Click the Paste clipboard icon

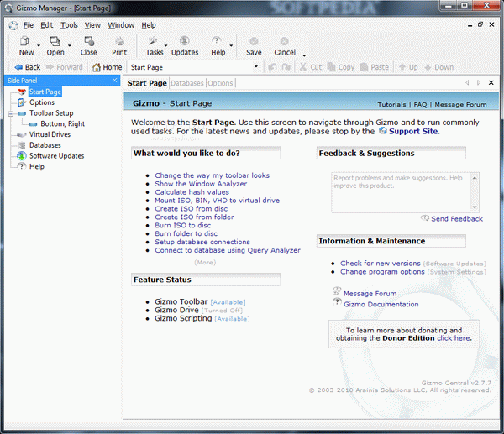pyautogui.click(x=364, y=67)
